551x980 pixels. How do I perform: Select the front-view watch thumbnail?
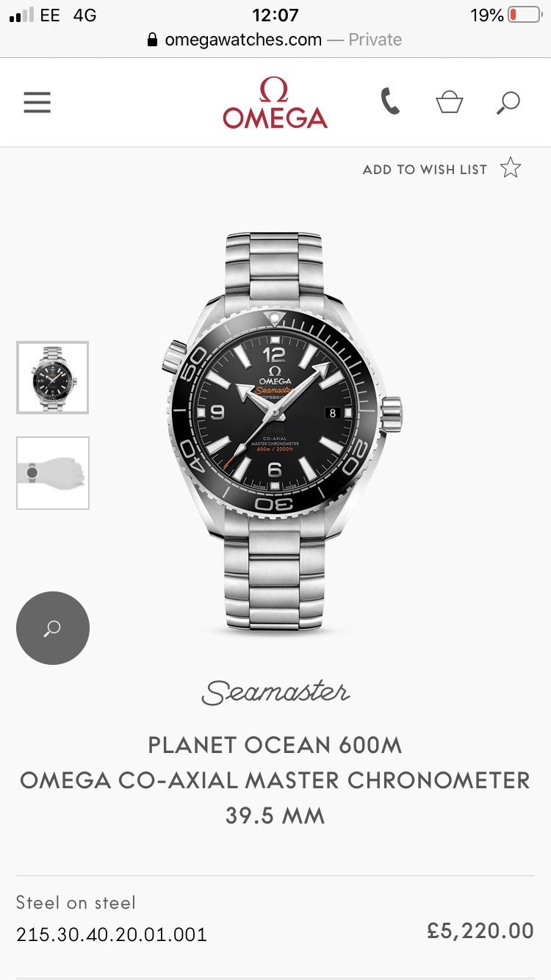[53, 378]
